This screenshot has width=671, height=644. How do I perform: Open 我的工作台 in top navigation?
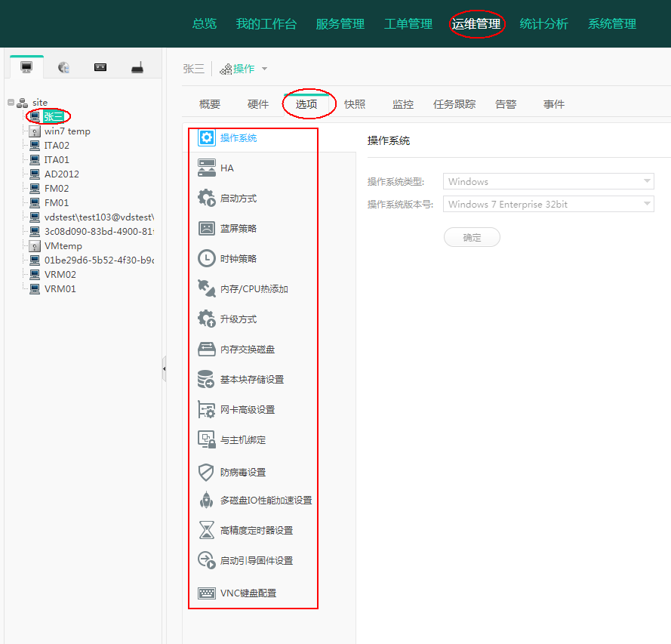[x=266, y=23]
